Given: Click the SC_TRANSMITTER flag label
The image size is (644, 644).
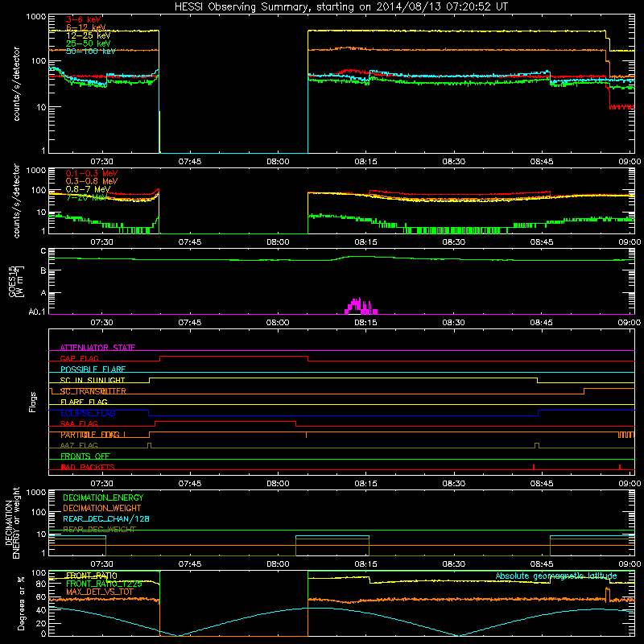Looking at the screenshot, I should point(93,391).
